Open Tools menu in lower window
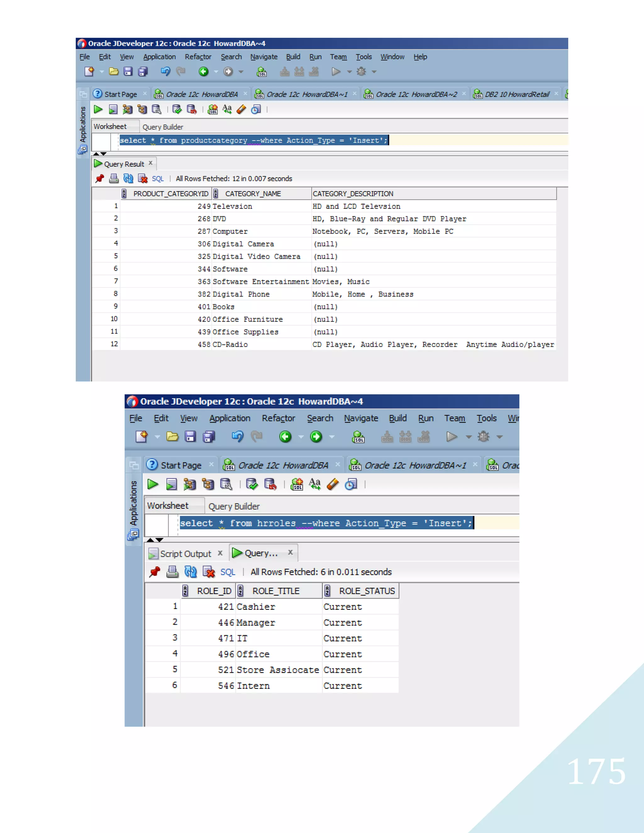 tap(486, 418)
